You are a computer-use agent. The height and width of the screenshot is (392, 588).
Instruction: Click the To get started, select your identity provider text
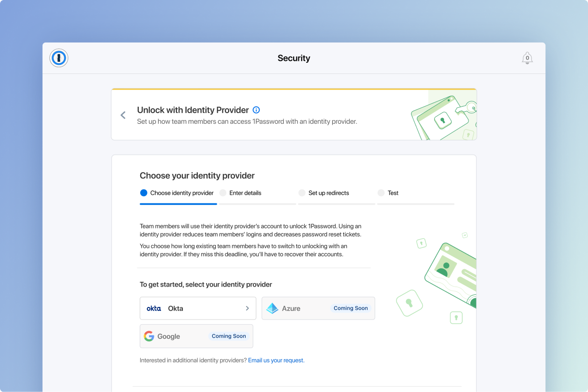click(x=206, y=284)
